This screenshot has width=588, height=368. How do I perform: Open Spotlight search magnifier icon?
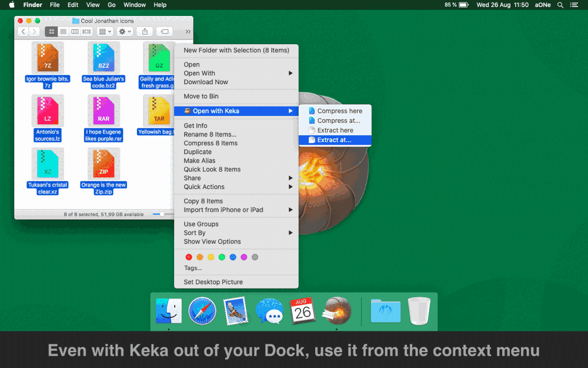click(560, 5)
